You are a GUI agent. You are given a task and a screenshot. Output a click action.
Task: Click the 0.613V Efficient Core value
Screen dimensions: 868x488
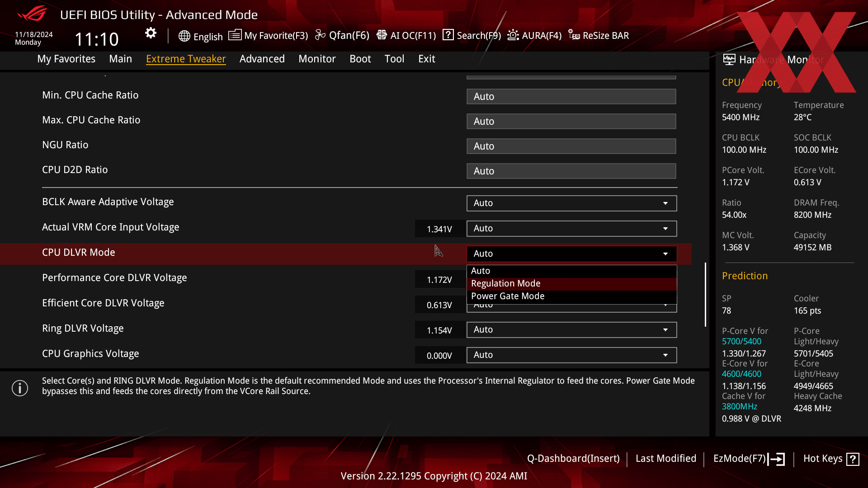click(x=439, y=305)
